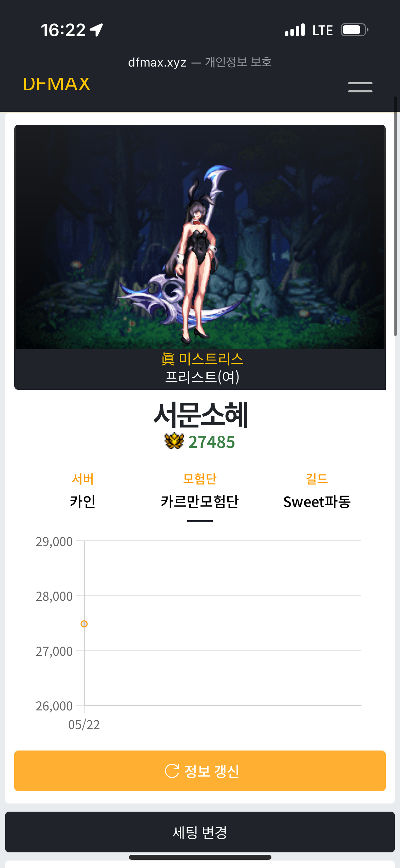This screenshot has width=400, height=868.
Task: Open the hamburger navigation menu
Action: pos(360,87)
